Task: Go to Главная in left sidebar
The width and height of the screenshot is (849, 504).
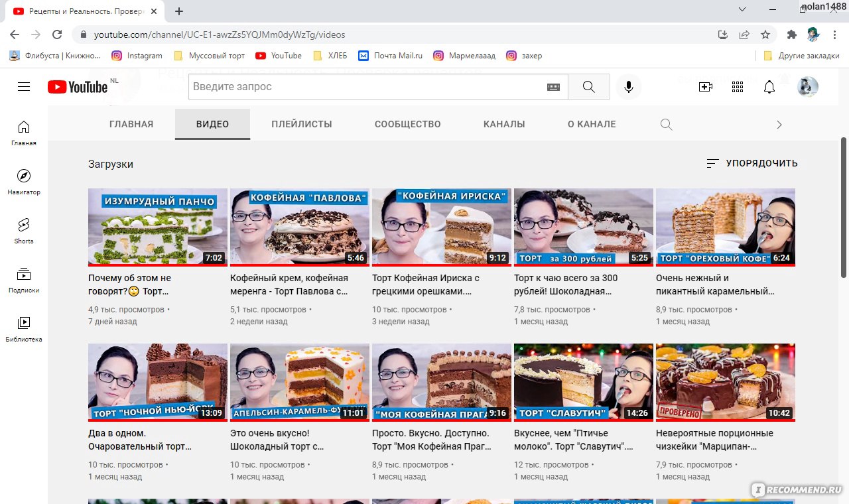Action: point(24,133)
